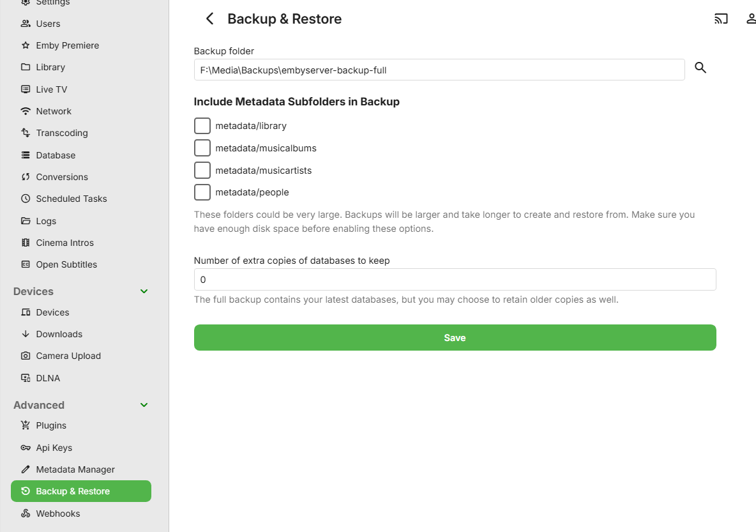Include metadata/musicartists in backup
The height and width of the screenshot is (532, 756).
(x=202, y=171)
